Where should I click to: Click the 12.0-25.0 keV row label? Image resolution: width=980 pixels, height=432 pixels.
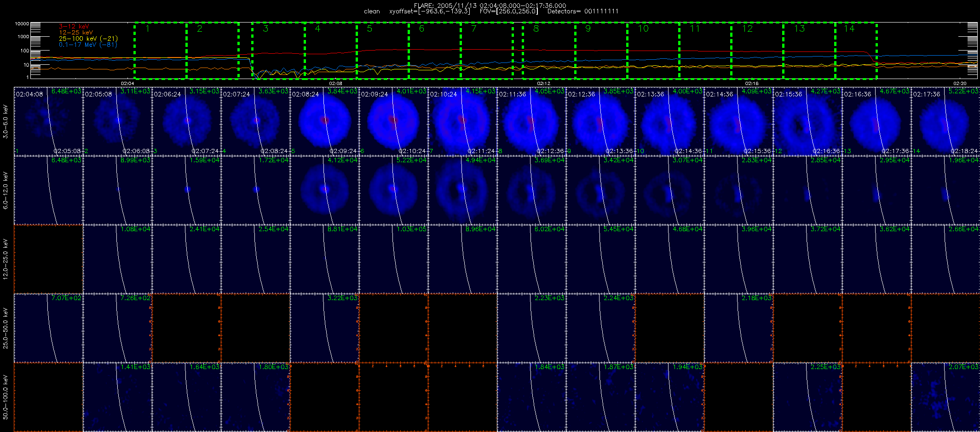coord(6,259)
